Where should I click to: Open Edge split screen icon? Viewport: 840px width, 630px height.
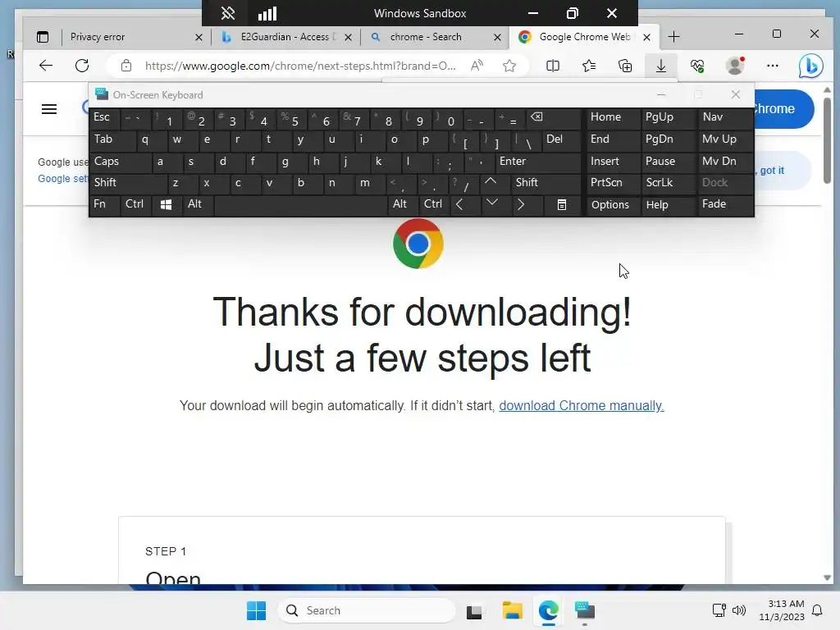(553, 66)
